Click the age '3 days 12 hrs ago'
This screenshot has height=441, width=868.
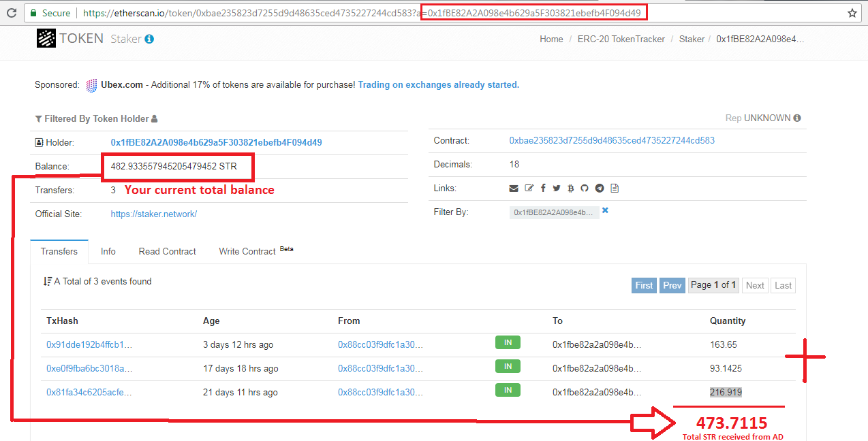coord(238,344)
